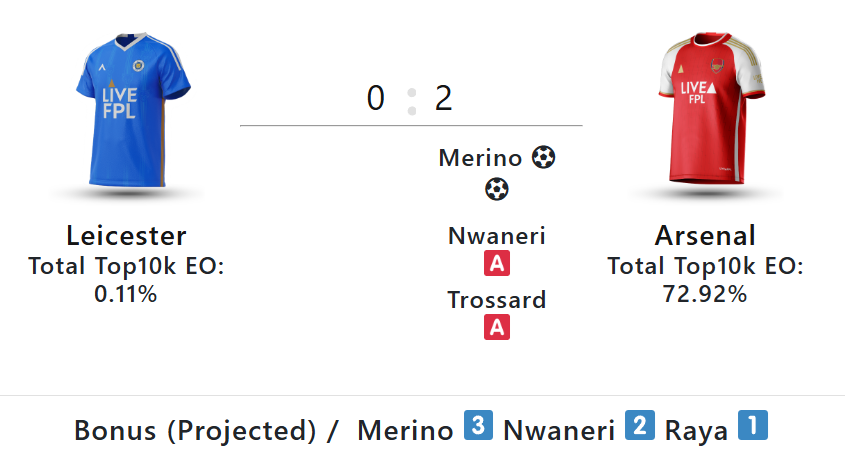The height and width of the screenshot is (451, 845).
Task: Click Nwaneri in the assists list
Action: tap(497, 236)
